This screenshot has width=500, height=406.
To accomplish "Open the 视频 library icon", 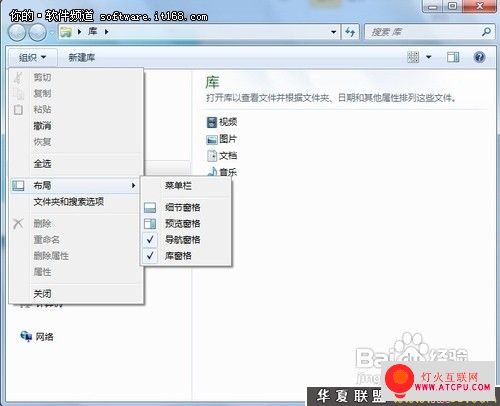I will (x=212, y=122).
